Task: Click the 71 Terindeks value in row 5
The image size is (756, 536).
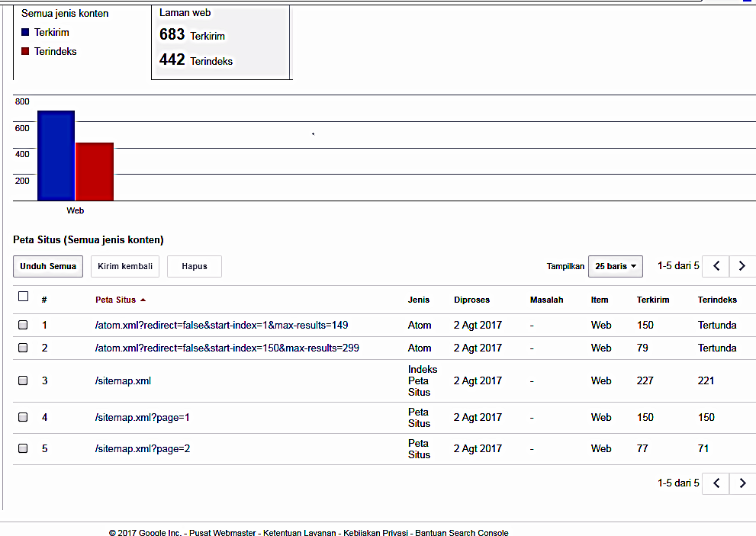Action: 703,449
